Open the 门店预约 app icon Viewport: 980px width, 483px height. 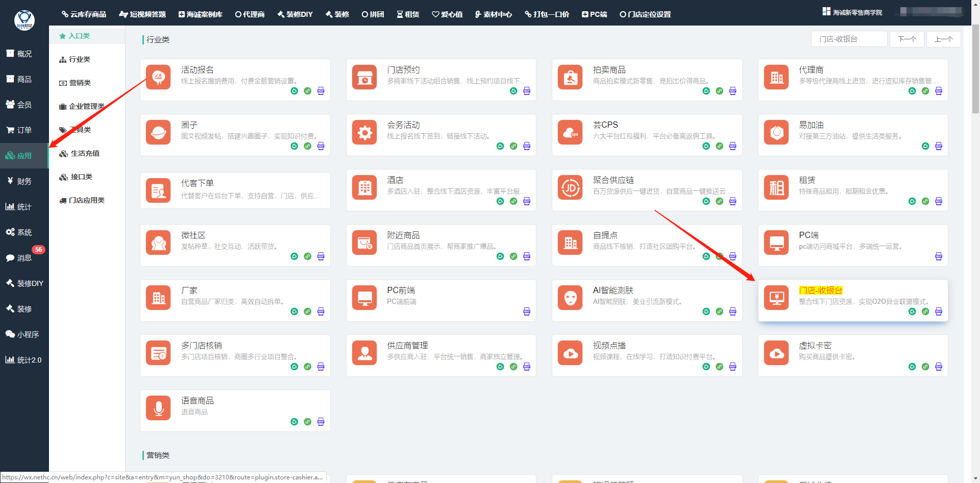click(364, 77)
